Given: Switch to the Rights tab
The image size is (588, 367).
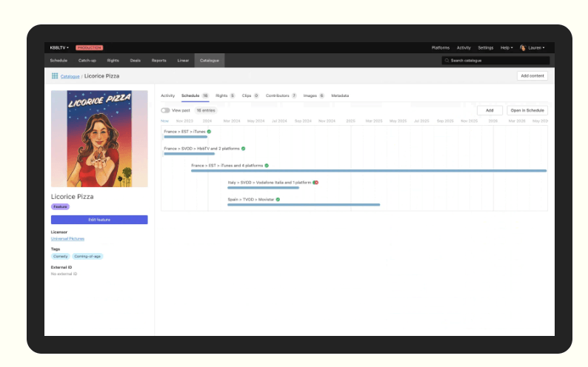Looking at the screenshot, I should pyautogui.click(x=225, y=95).
